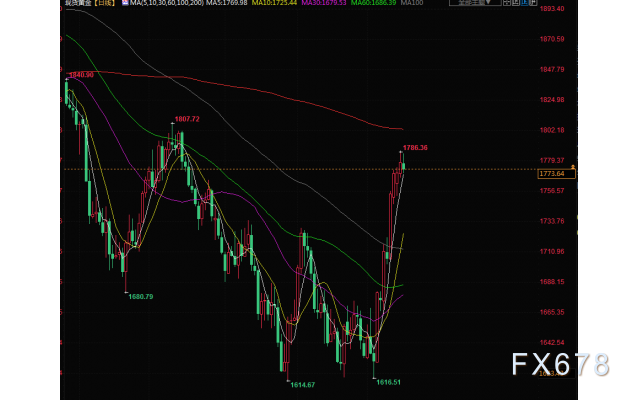Click the 1665.35 price axis value
The height and width of the screenshot is (400, 640).
click(552, 312)
